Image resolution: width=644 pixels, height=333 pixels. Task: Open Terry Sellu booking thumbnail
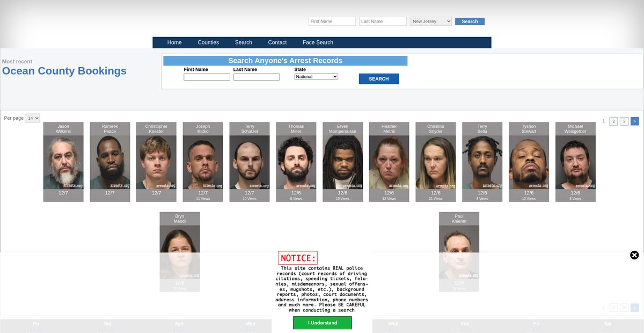[x=482, y=162]
